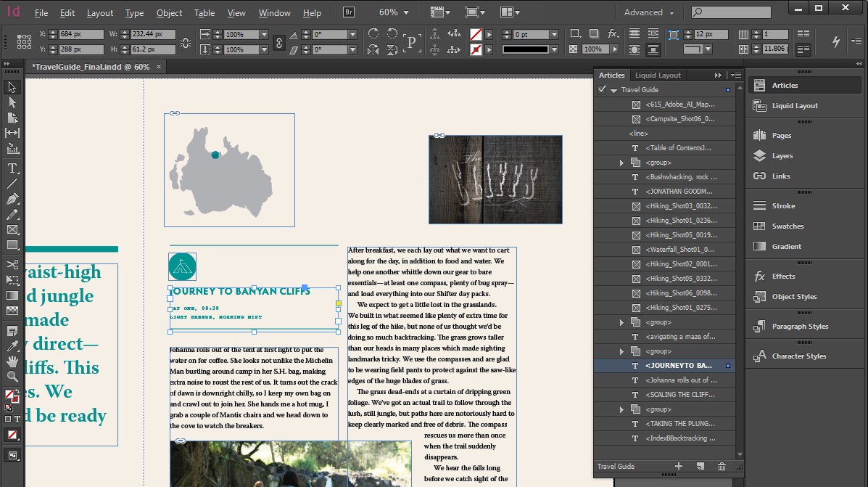Activate the Hand tool
Image resolution: width=868 pixels, height=487 pixels.
point(12,361)
